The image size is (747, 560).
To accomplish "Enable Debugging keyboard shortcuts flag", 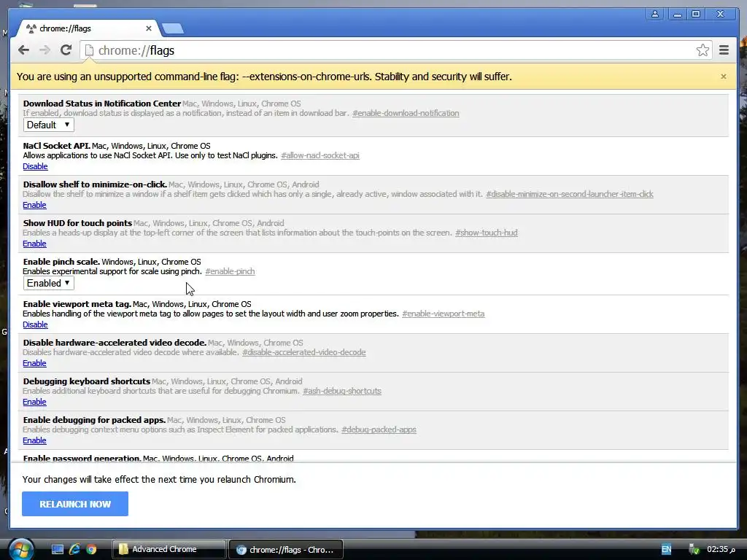I will 34,402.
